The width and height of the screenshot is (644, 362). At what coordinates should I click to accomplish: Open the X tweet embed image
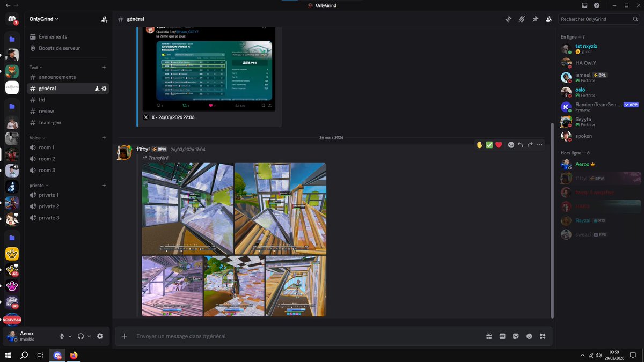click(x=209, y=69)
